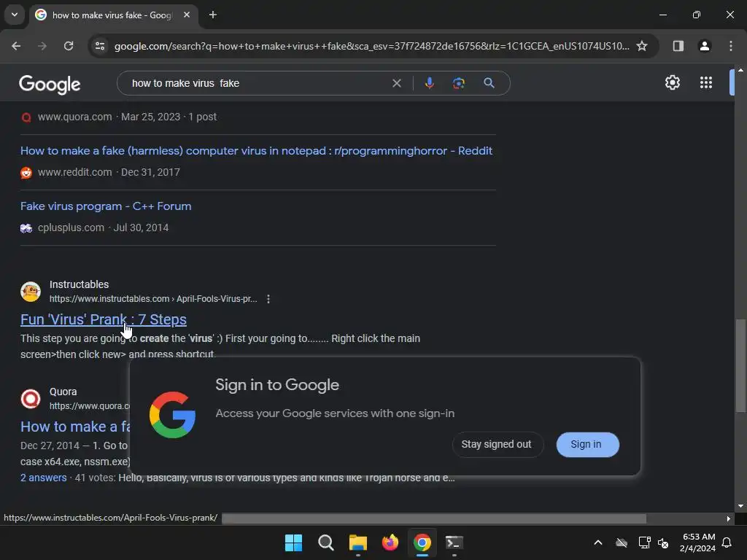Launch Firefox from the taskbar

390,542
